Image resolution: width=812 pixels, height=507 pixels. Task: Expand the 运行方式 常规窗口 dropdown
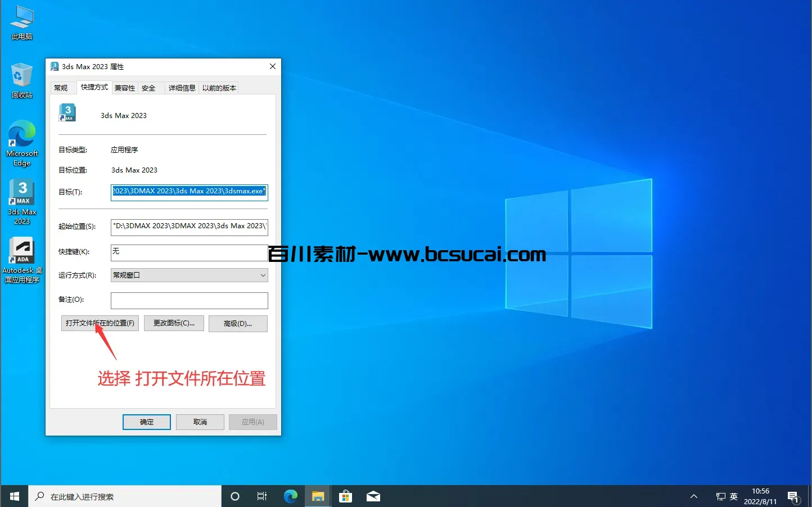tap(190, 275)
